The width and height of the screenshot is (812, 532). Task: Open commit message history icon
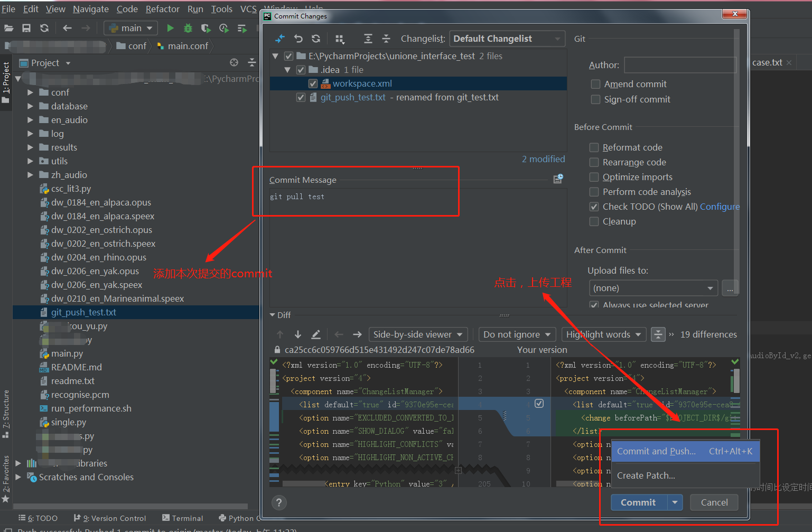tap(558, 179)
